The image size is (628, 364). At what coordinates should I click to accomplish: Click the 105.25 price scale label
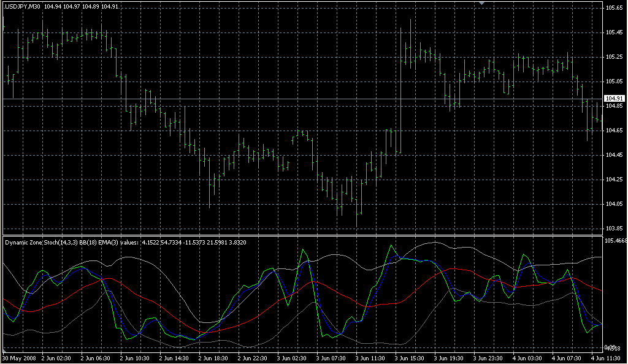coord(614,57)
